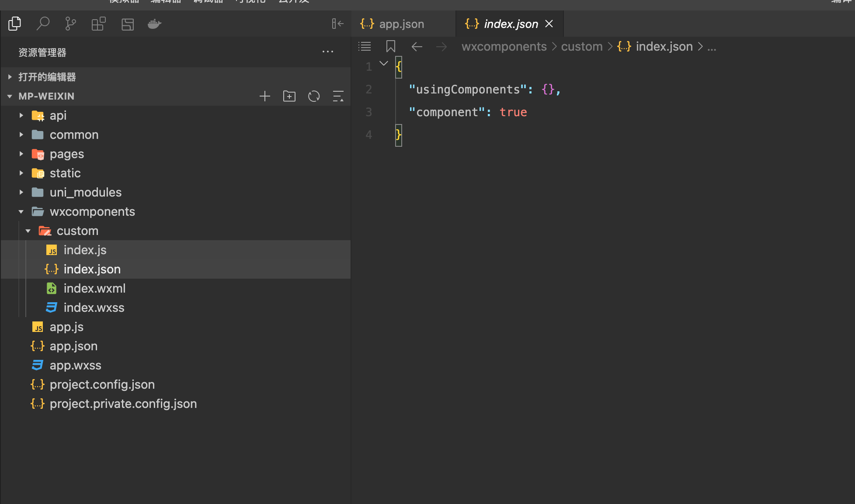Fold the JSON block at line 1
The width and height of the screenshot is (855, 504).
point(384,64)
